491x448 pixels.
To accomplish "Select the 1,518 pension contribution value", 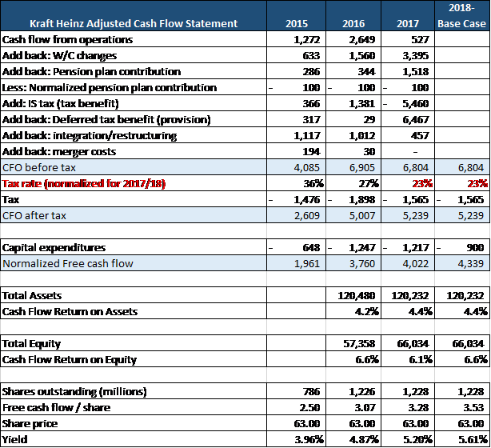I will click(x=415, y=71).
